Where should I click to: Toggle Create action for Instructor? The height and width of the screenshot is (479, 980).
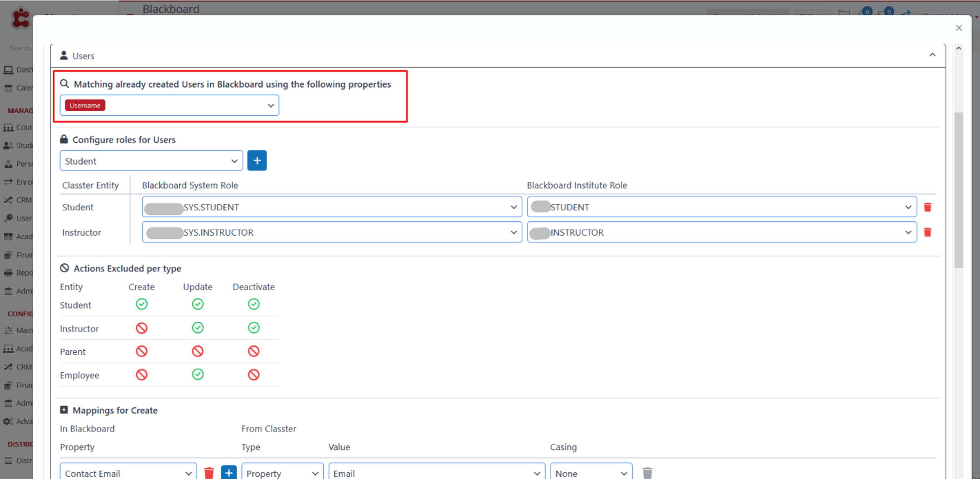coord(142,328)
